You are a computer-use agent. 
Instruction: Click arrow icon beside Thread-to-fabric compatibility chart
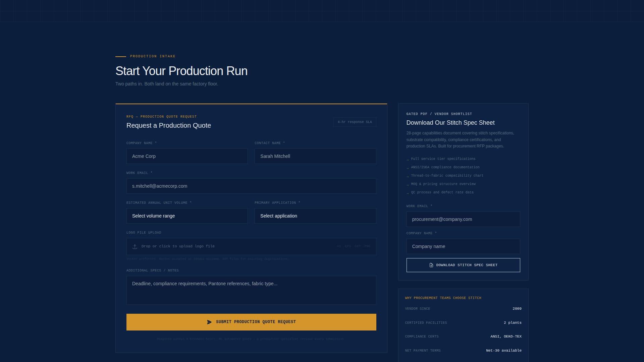click(408, 176)
